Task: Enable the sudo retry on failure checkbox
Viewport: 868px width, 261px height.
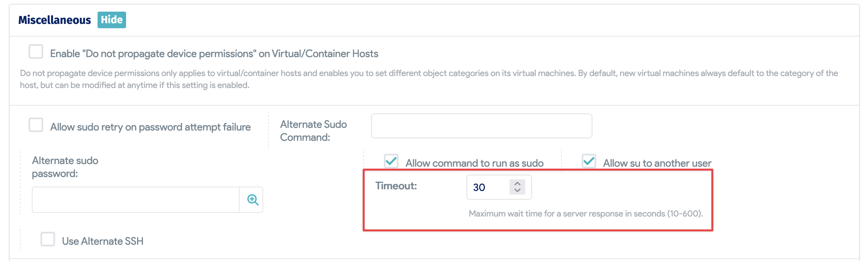Action: point(36,125)
